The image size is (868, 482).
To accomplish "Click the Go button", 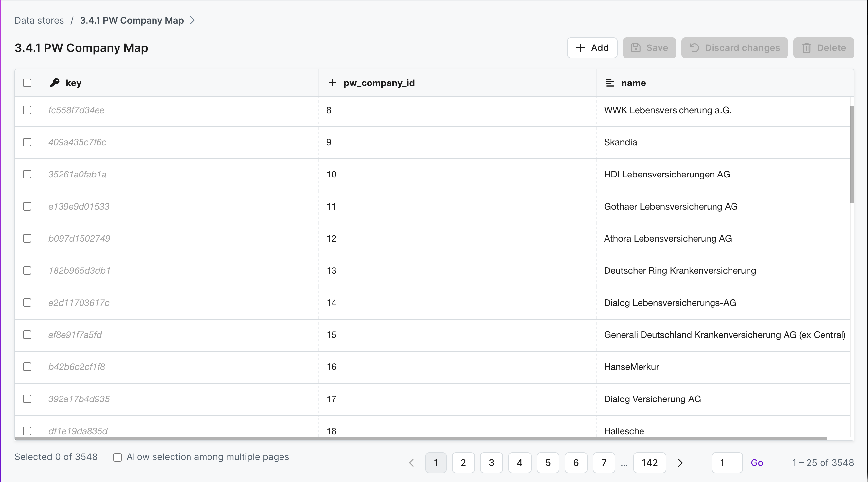I will click(x=757, y=463).
